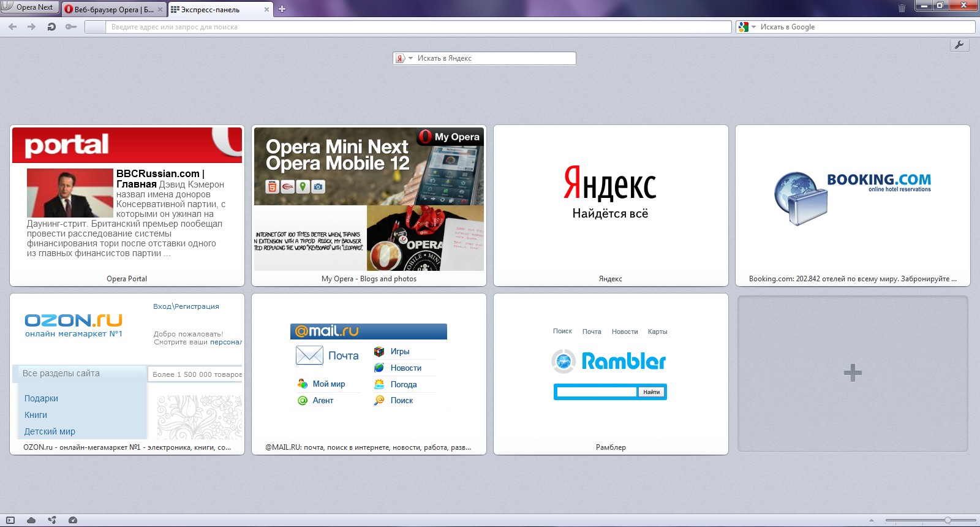This screenshot has height=527, width=980.
Task: Open the Яндекс speed dial entry
Action: point(611,205)
